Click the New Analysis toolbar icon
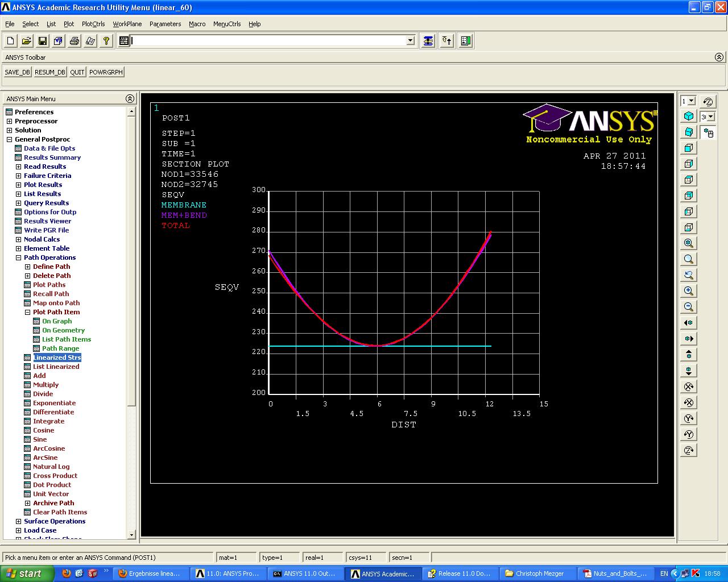The width and height of the screenshot is (728, 582). pyautogui.click(x=11, y=41)
